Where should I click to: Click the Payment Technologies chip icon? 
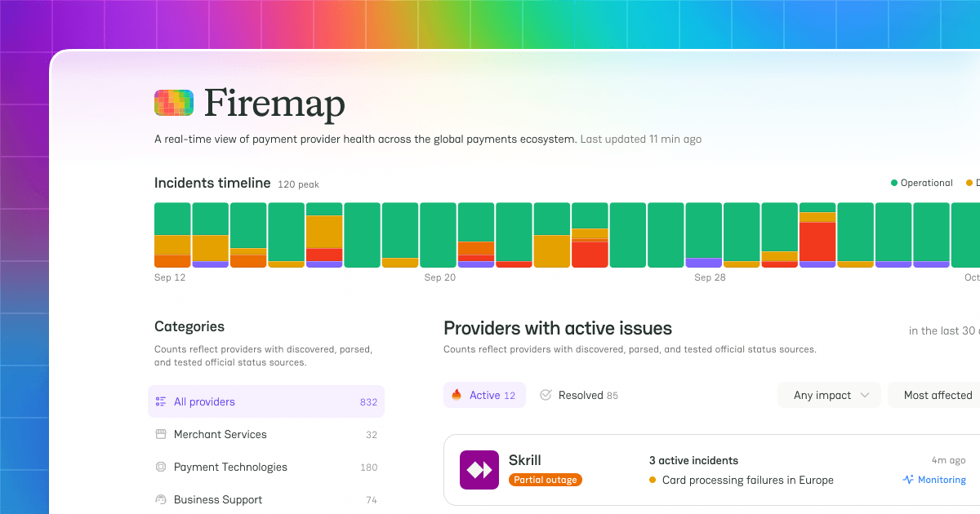click(161, 467)
